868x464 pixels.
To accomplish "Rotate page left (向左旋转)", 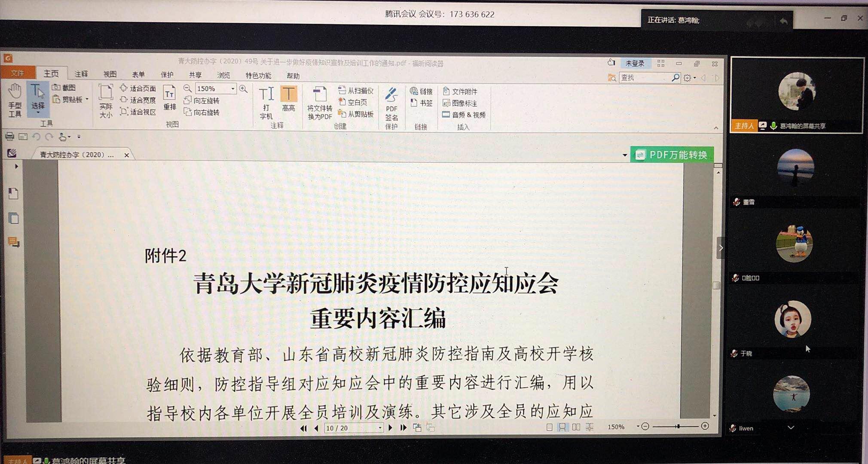I will point(202,101).
